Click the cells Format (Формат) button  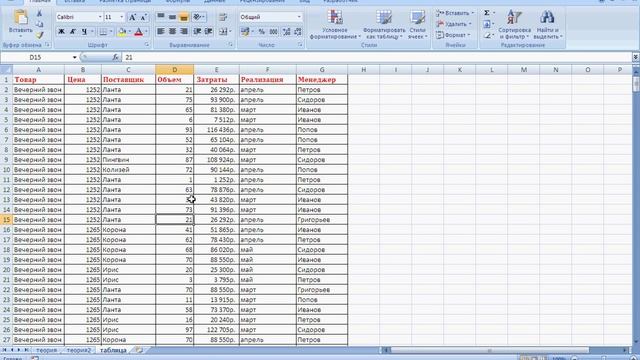(453, 35)
